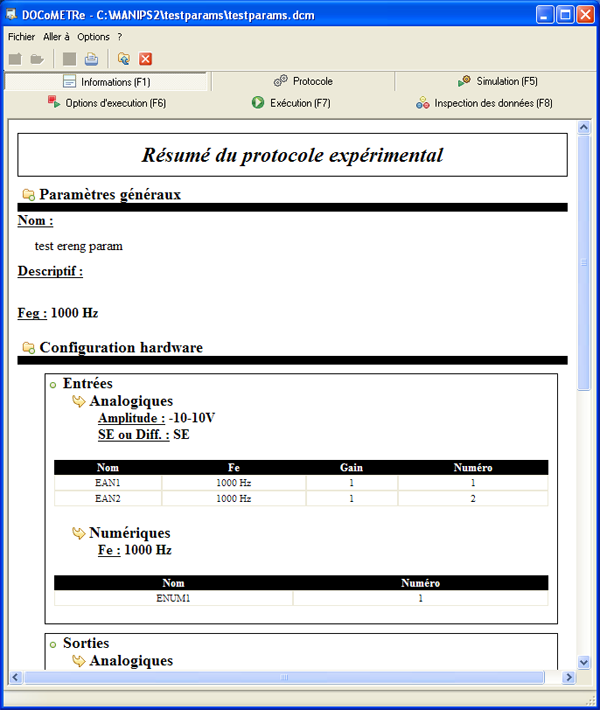Click the 1000 Hz cell in EAN2 row
The height and width of the screenshot is (710, 600).
pyautogui.click(x=234, y=499)
